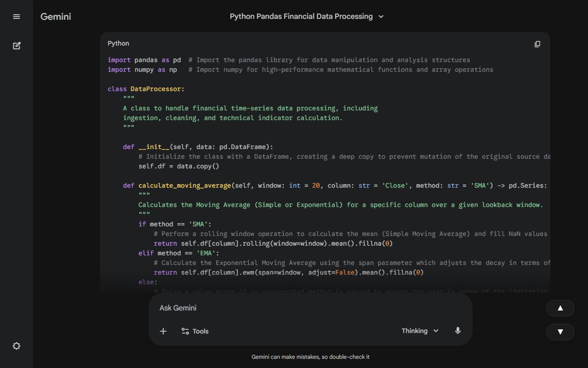This screenshot has width=588, height=368.
Task: Start a new chat with pencil icon
Action: coord(17,46)
